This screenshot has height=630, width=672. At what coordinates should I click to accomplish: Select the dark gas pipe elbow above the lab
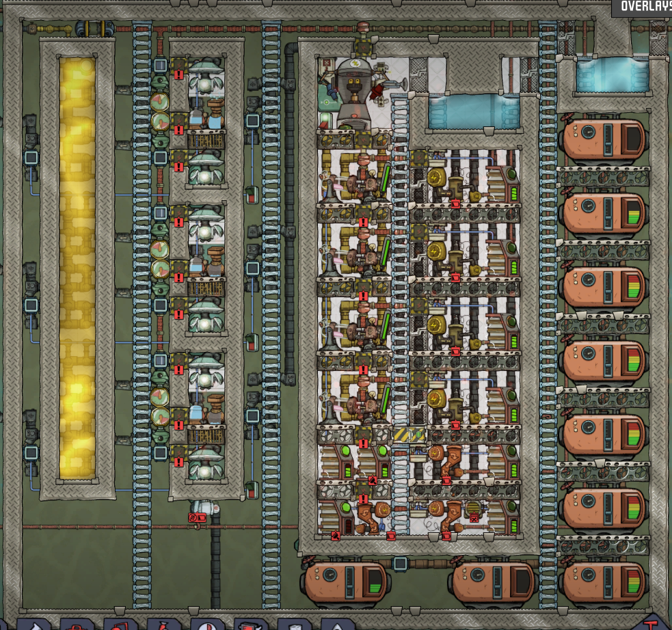291,48
